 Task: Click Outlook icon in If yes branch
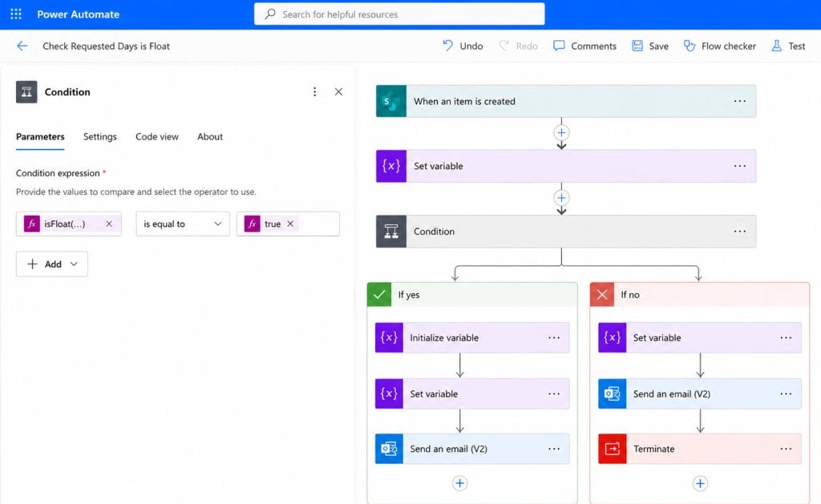coord(389,449)
